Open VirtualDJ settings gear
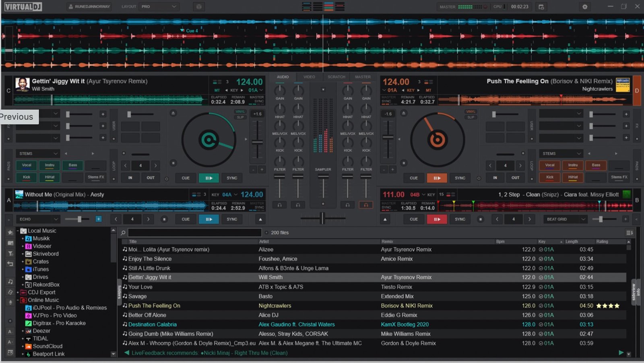This screenshot has width=644, height=363. click(x=585, y=6)
